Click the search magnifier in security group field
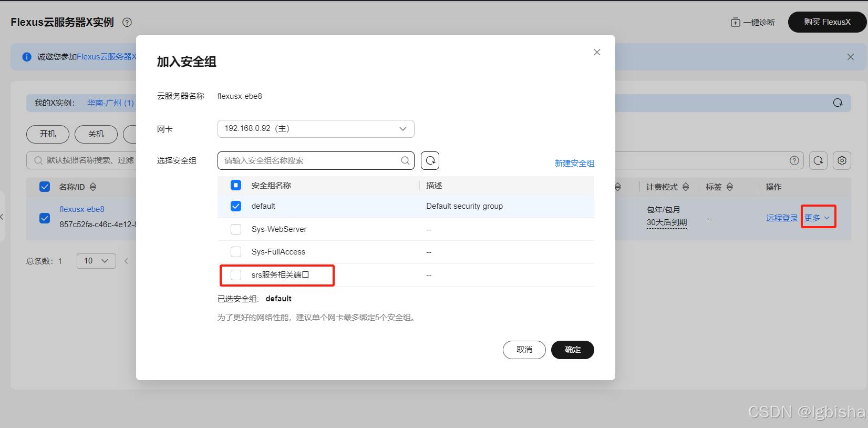The image size is (868, 428). pos(405,160)
